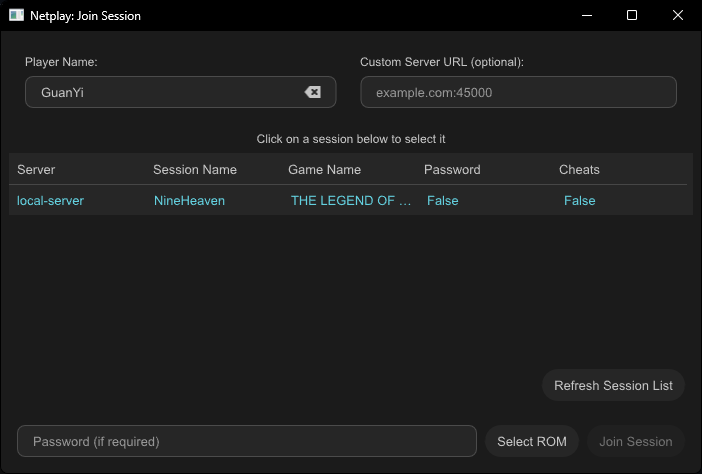Click the Cheats column header
The height and width of the screenshot is (474, 702).
579,170
